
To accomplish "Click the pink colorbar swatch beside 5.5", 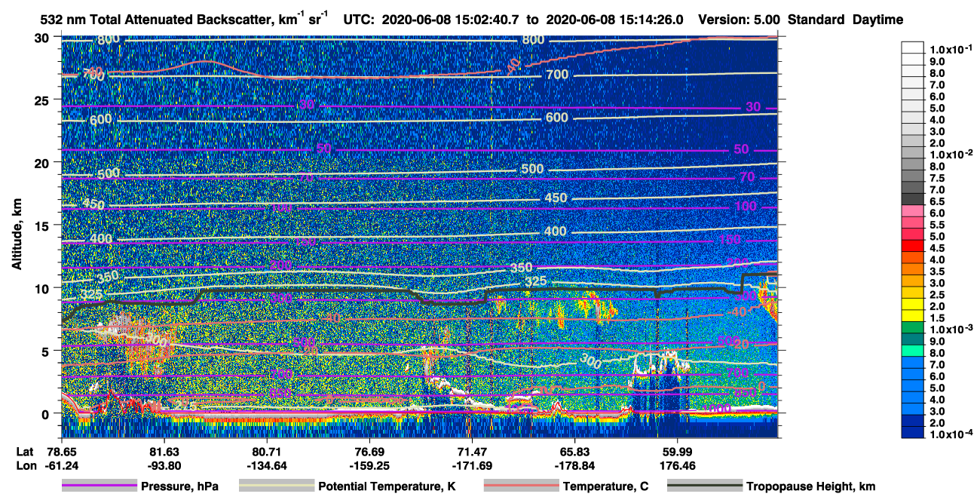I will (914, 222).
